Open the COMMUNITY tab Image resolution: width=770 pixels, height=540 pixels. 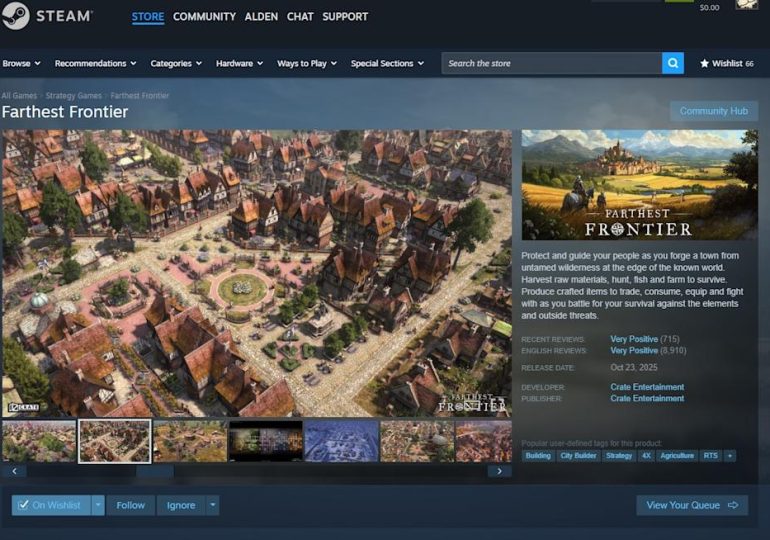click(x=204, y=17)
